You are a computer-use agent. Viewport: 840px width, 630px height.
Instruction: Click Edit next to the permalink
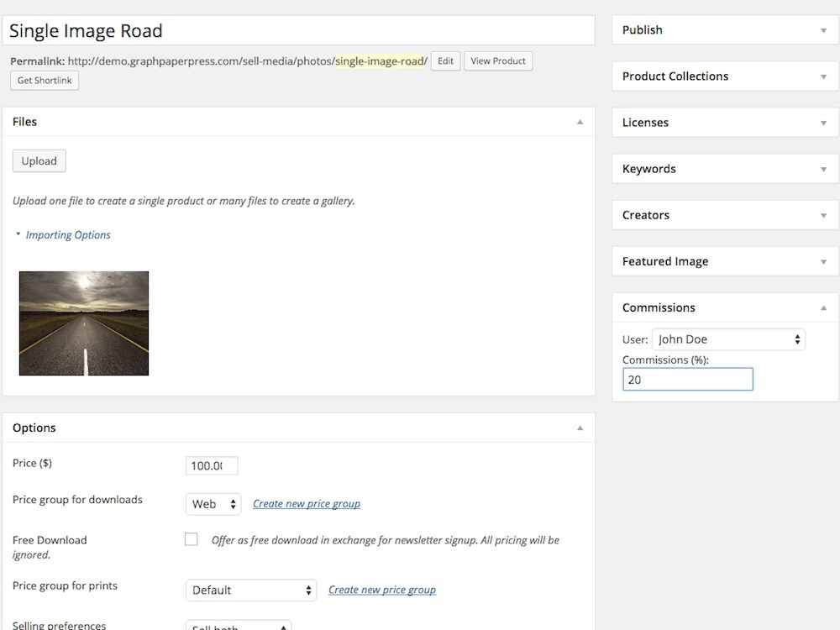[x=445, y=61]
